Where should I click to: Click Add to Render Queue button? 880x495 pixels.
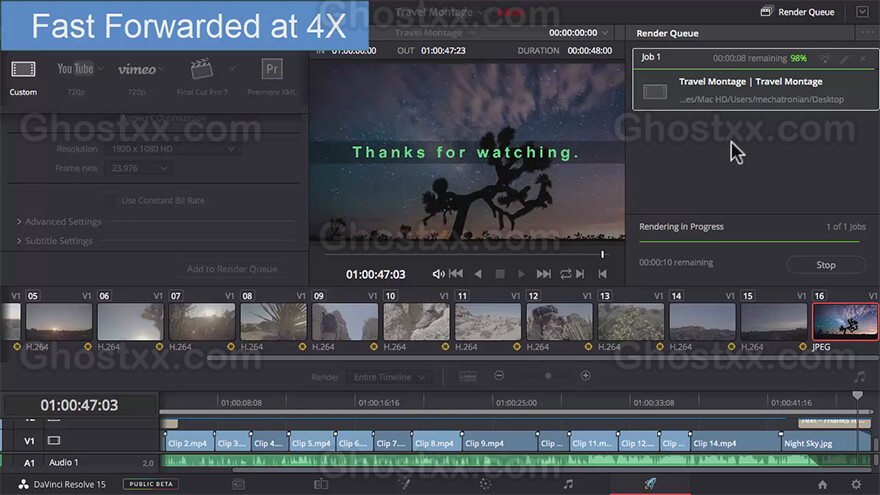click(232, 269)
